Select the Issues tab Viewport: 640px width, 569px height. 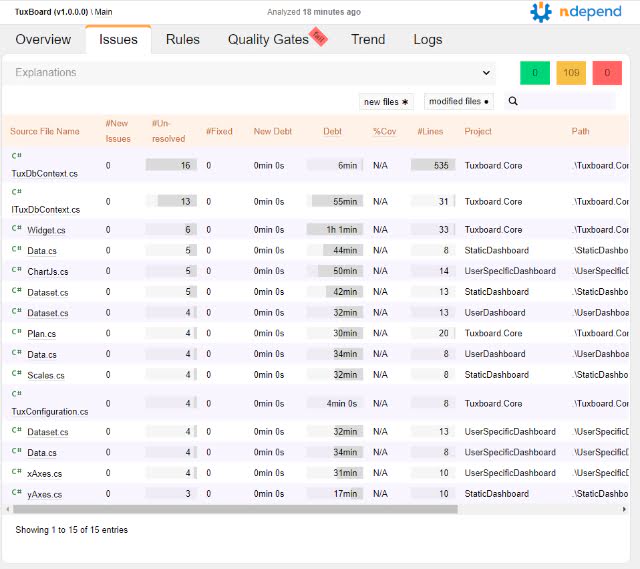[118, 40]
